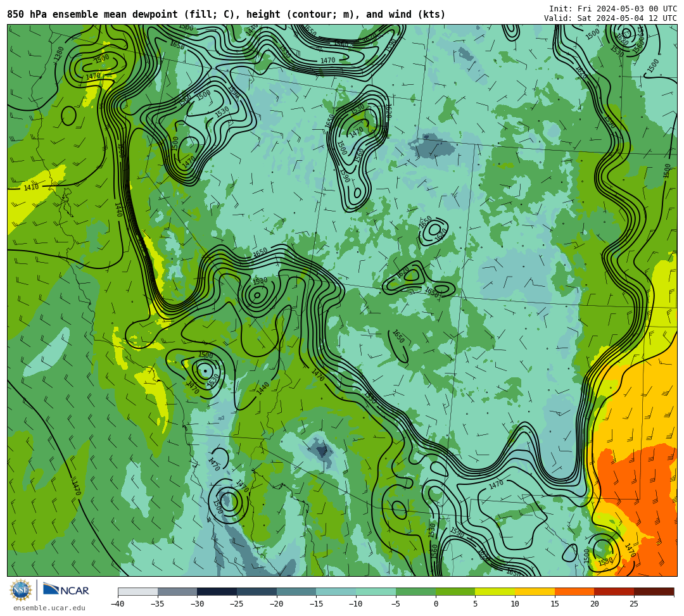Pick the orange 15 to 20 colorbar swatch
Viewport: 684px width, 616px height.
pyautogui.click(x=574, y=591)
